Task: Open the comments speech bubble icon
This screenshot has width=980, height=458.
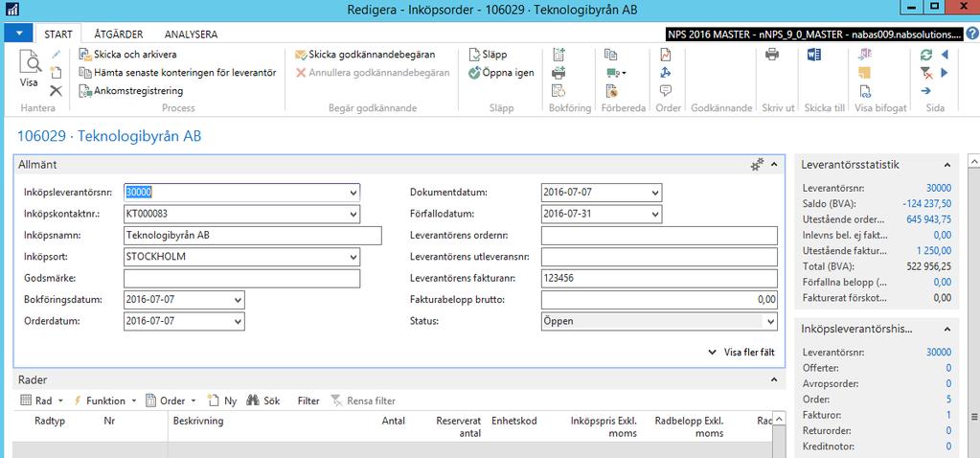Action: coord(666,91)
